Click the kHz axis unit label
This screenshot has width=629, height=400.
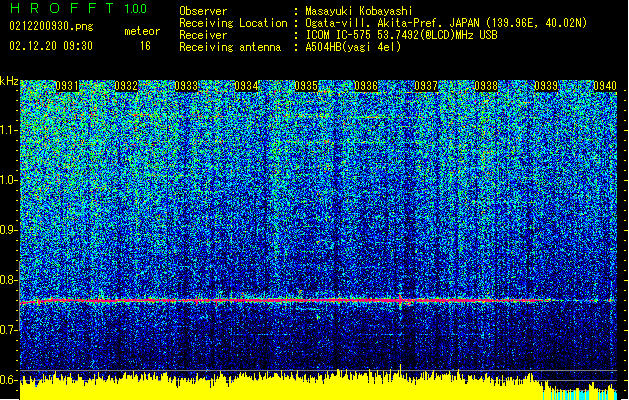(x=9, y=81)
